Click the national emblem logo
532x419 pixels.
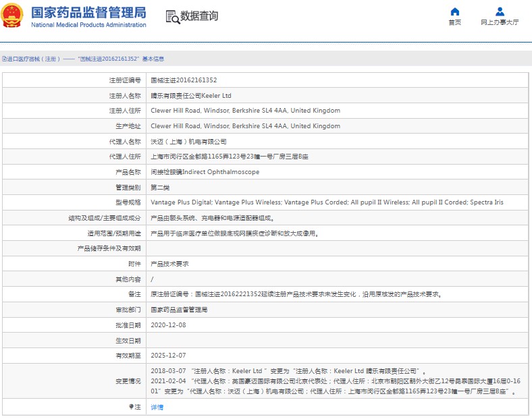(12, 16)
